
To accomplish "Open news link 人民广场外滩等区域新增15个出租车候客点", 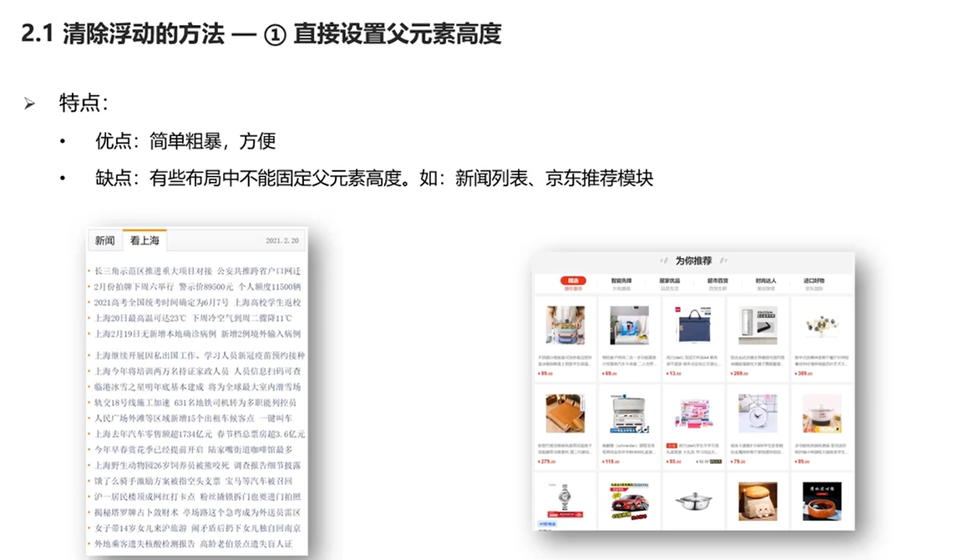I will tap(174, 418).
